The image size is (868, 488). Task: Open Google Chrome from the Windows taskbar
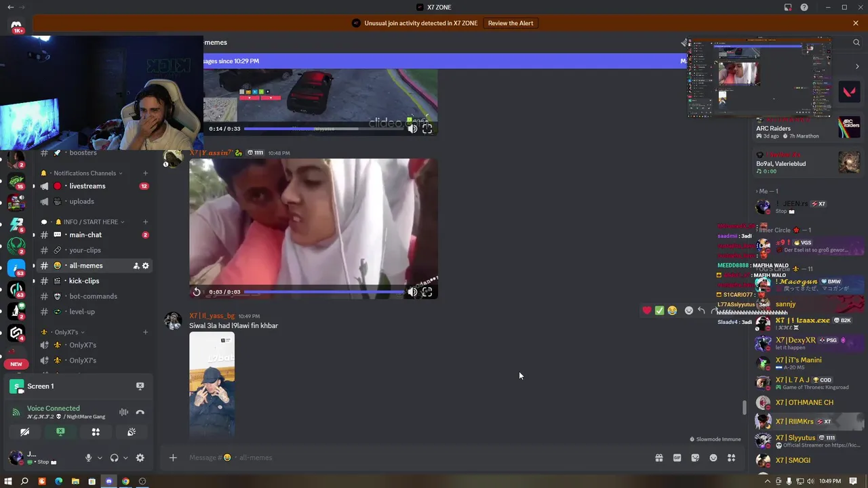[x=125, y=481]
